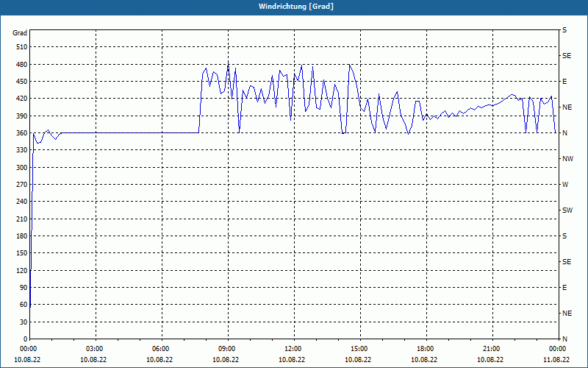Select the 06:00 time label
This screenshot has width=588, height=368.
coord(162,349)
